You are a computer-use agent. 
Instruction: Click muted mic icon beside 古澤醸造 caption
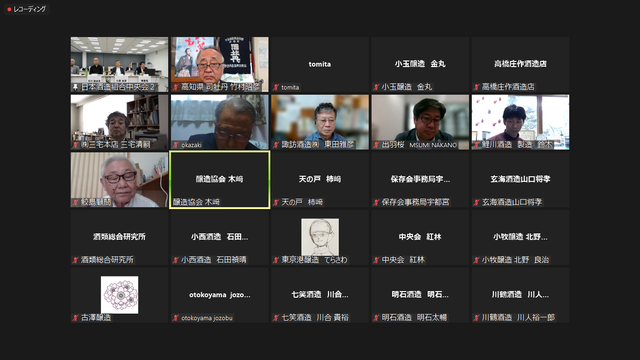[76, 318]
